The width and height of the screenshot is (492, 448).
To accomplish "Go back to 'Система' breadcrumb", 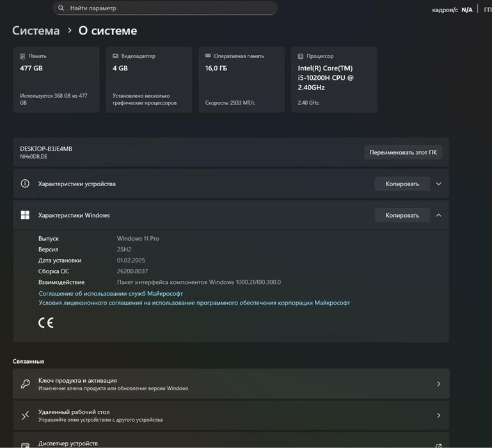I will click(x=36, y=31).
